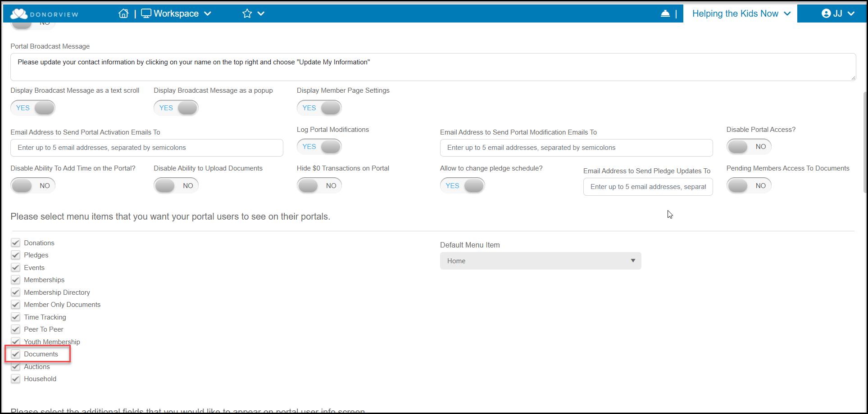Open the JJ user account menu

pos(838,13)
